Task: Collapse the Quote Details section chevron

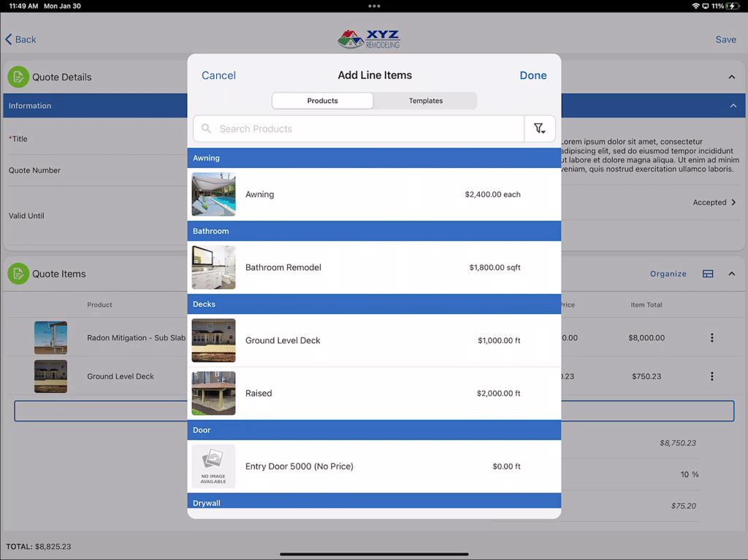Action: point(731,76)
